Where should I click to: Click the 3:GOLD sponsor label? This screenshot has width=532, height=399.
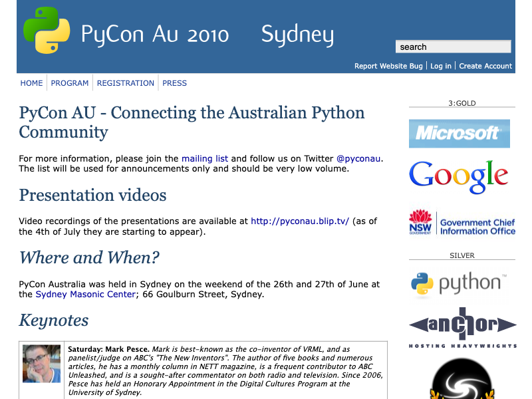click(462, 103)
